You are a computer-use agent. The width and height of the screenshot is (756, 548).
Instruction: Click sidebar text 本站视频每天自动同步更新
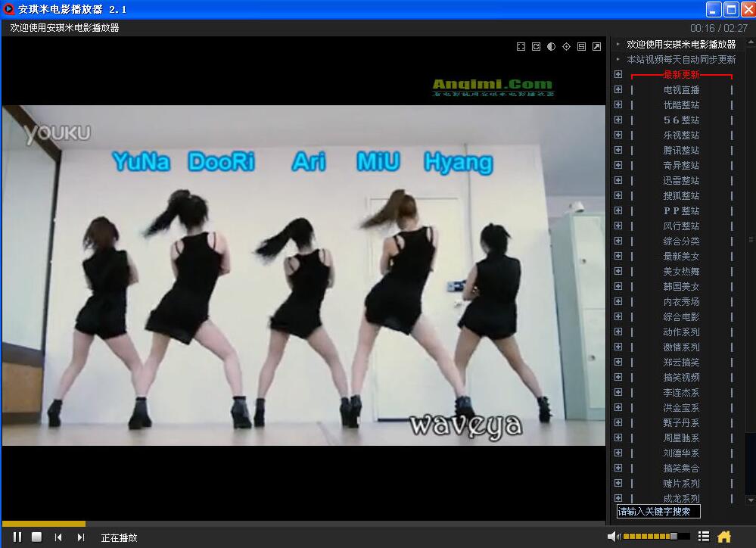(681, 59)
